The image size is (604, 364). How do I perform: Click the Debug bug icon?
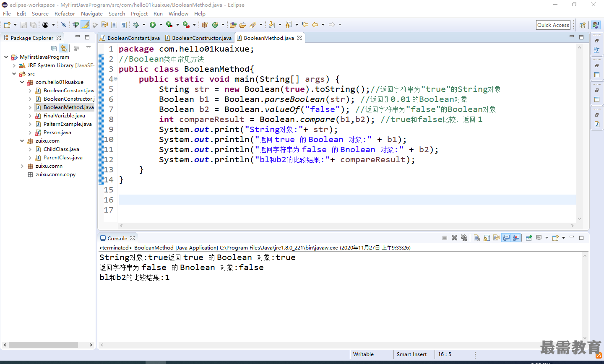pos(136,25)
